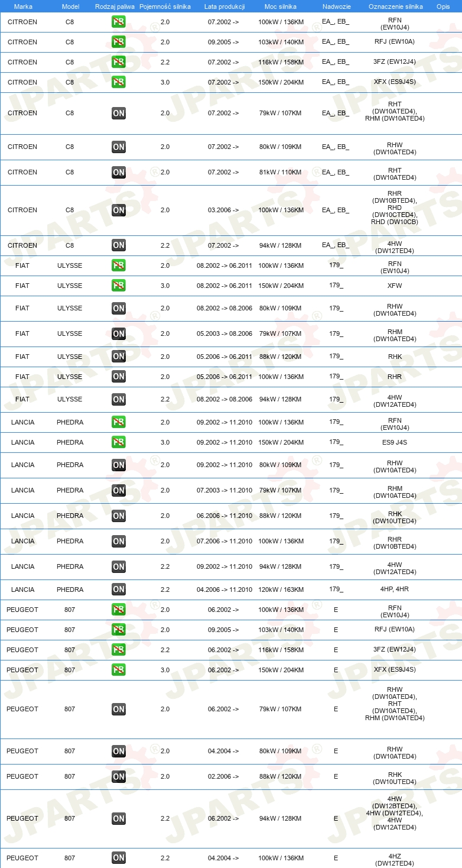Viewport: 462px width, 868px height.
Task: Select EA_, EB_ cell in Citroen 81kW row
Action: (x=336, y=172)
